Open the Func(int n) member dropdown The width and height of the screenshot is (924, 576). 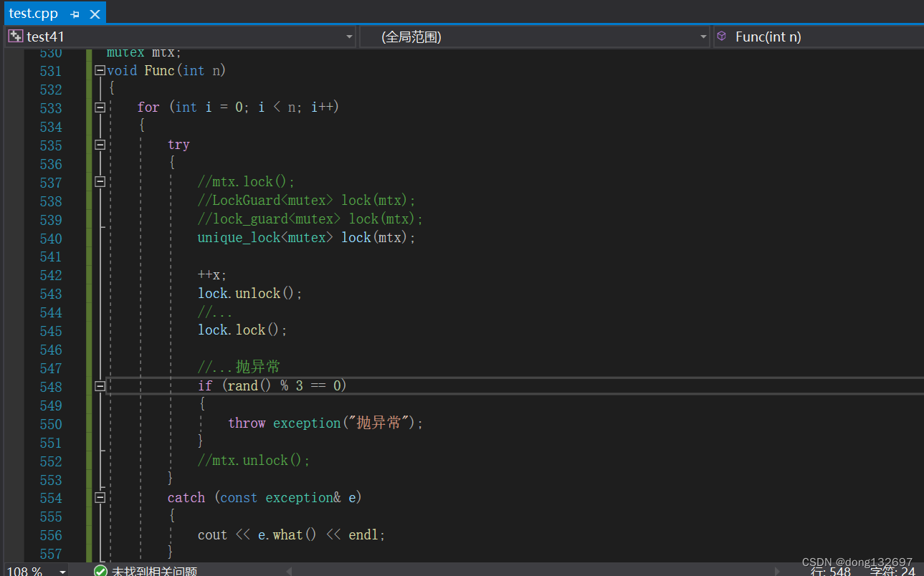(819, 37)
